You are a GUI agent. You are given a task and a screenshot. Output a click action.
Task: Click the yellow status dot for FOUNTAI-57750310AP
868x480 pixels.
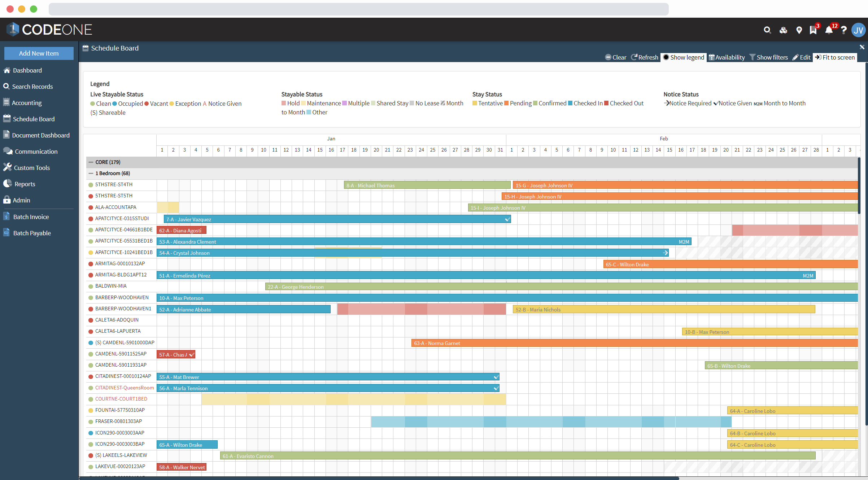pyautogui.click(x=91, y=411)
